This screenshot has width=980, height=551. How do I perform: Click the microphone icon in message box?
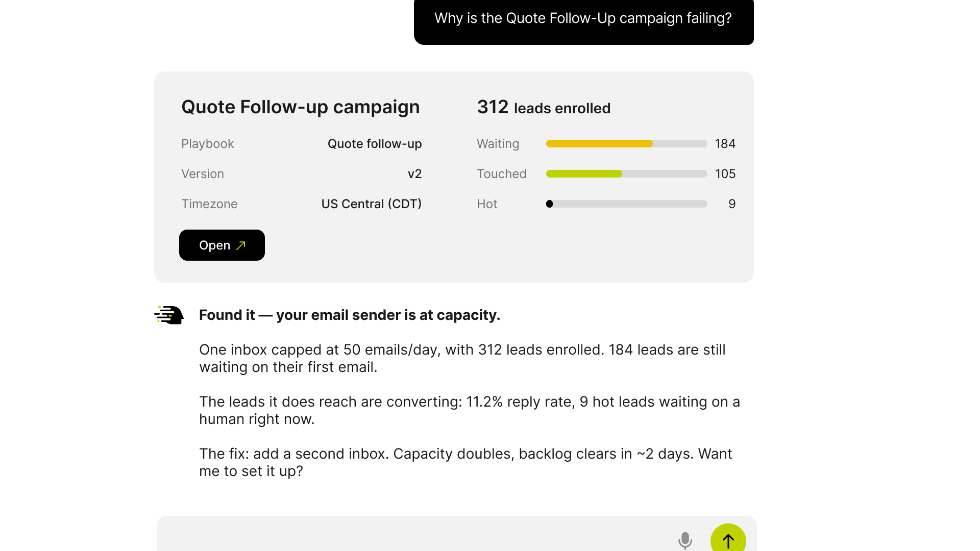[x=685, y=541]
